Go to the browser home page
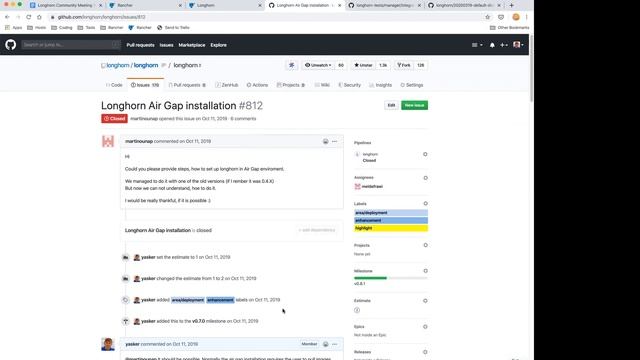This screenshot has height=360, width=640. pos(39,17)
